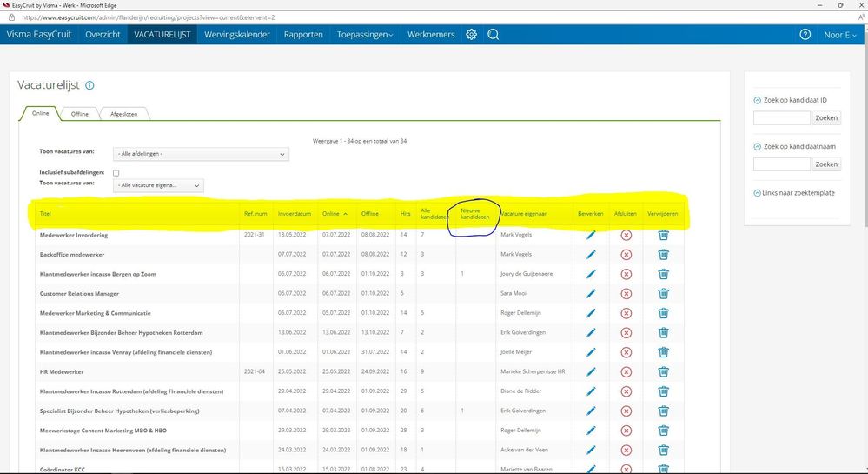The image size is (868, 474).
Task: Click the Visma EasyCruit logo link
Action: point(39,35)
